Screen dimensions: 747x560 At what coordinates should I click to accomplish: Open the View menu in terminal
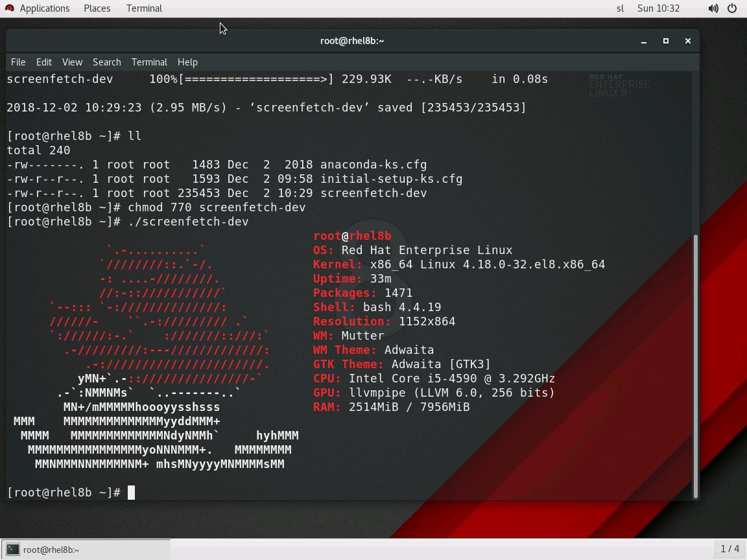click(x=72, y=62)
